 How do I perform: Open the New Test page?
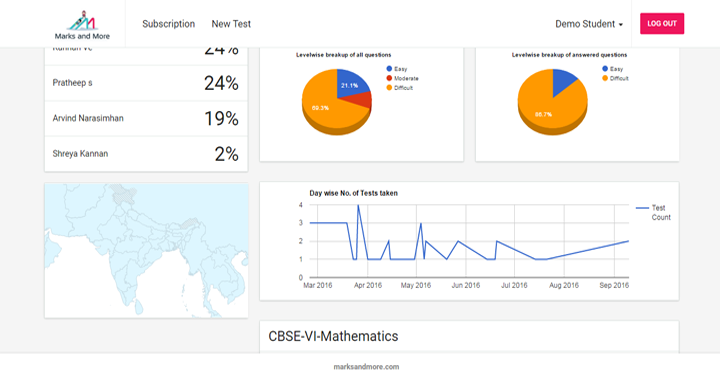coord(231,24)
